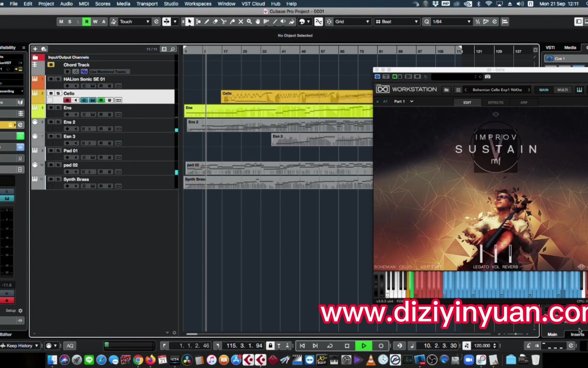Adjust the LEGATO slider in Bohemian Cello
This screenshot has width=588, height=368.
click(x=481, y=254)
